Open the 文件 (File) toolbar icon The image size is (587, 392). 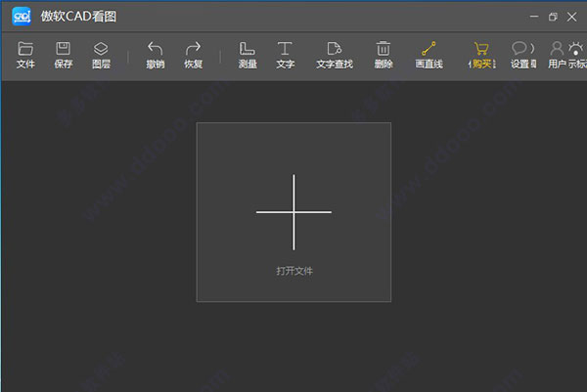(x=25, y=55)
